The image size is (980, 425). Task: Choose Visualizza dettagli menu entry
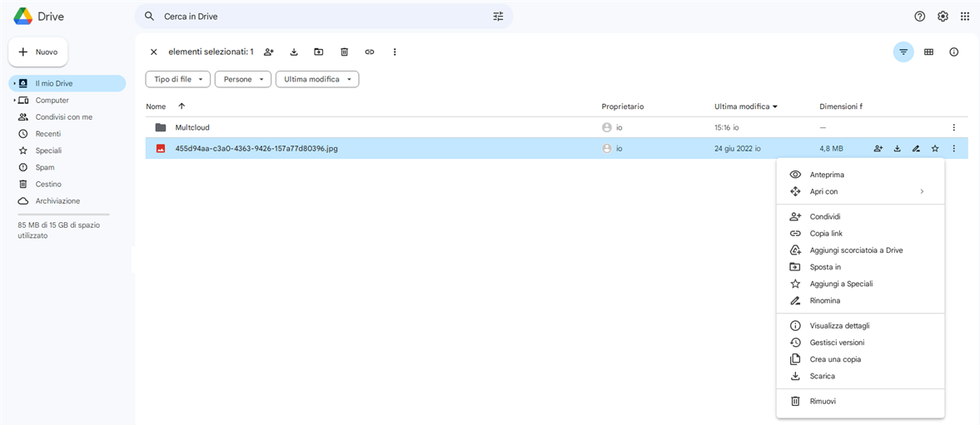[x=860, y=326]
